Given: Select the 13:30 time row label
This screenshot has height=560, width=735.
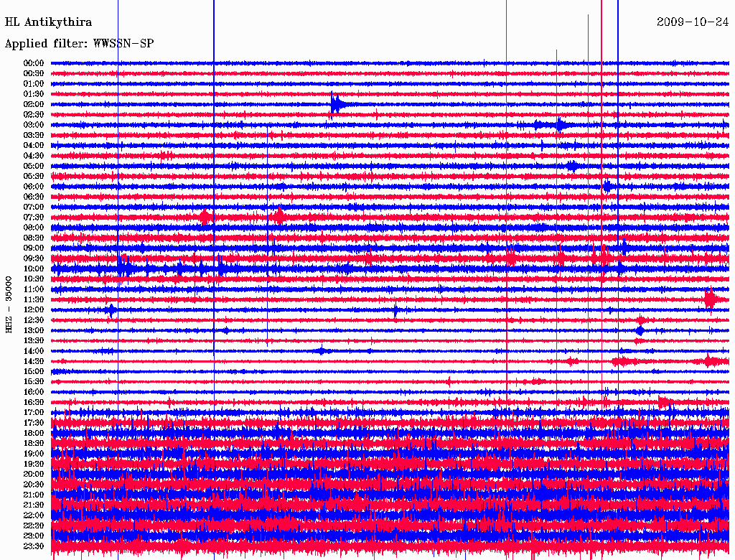Looking at the screenshot, I should [x=34, y=340].
